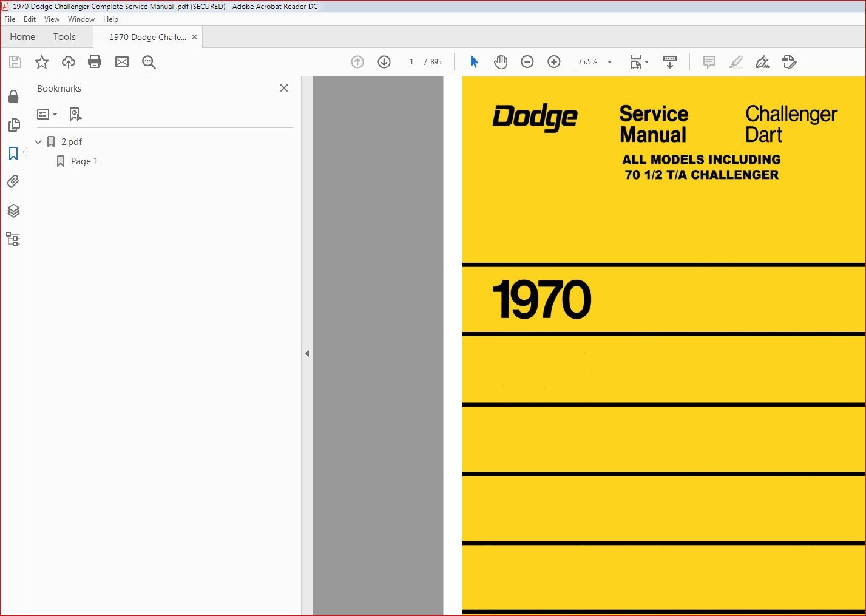Jump to the Page 1 bookmark
The width and height of the screenshot is (866, 616).
click(x=84, y=161)
